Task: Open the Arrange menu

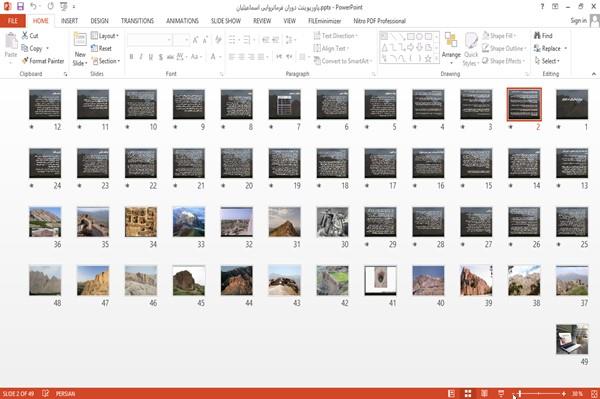Action: (x=451, y=48)
